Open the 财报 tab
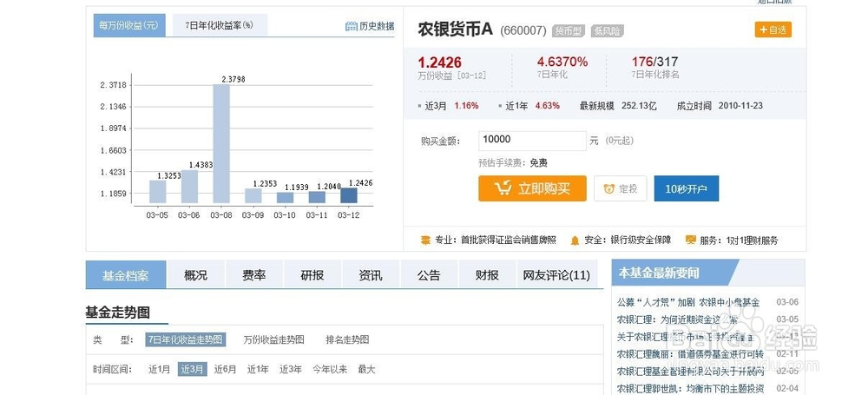This screenshot has height=395, width=868. click(487, 275)
